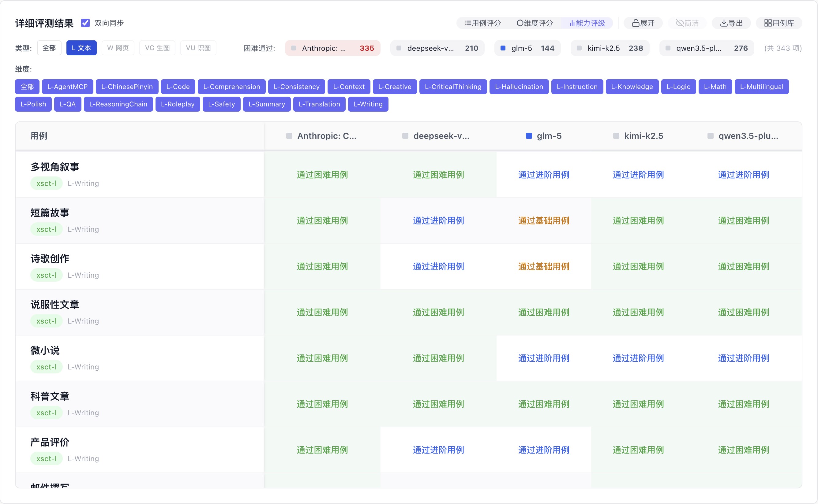Select the 全部 dimension filter tag
The height and width of the screenshot is (504, 818).
[27, 87]
